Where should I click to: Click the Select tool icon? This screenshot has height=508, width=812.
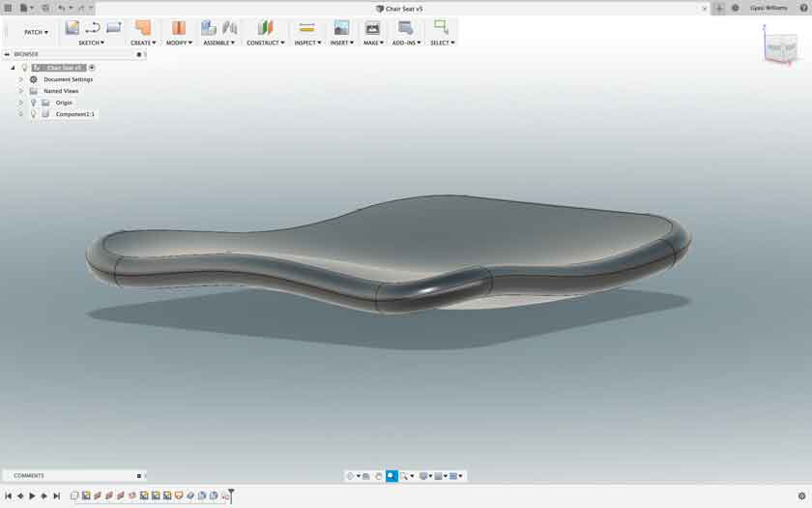pyautogui.click(x=441, y=27)
